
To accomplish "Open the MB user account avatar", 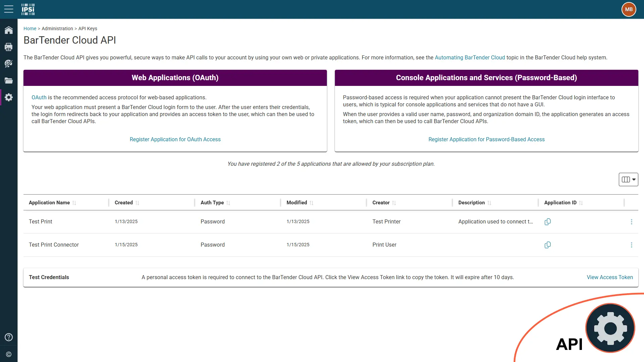I will tap(629, 9).
